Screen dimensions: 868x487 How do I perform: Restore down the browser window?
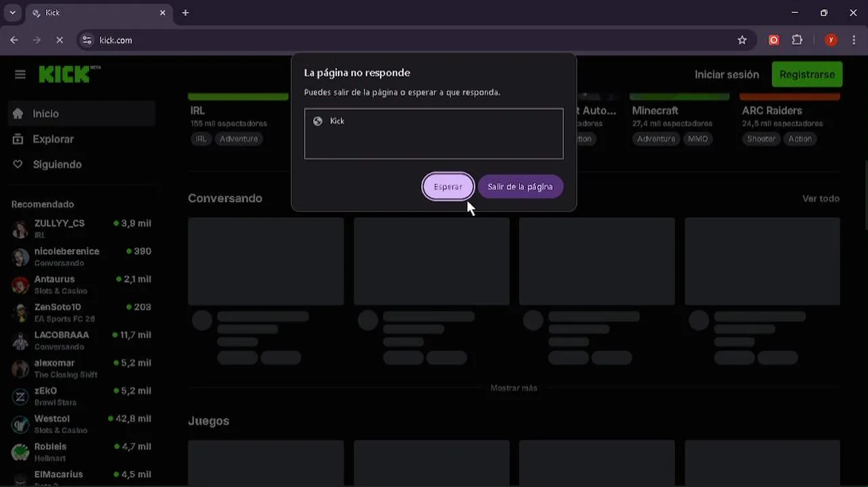pos(824,13)
